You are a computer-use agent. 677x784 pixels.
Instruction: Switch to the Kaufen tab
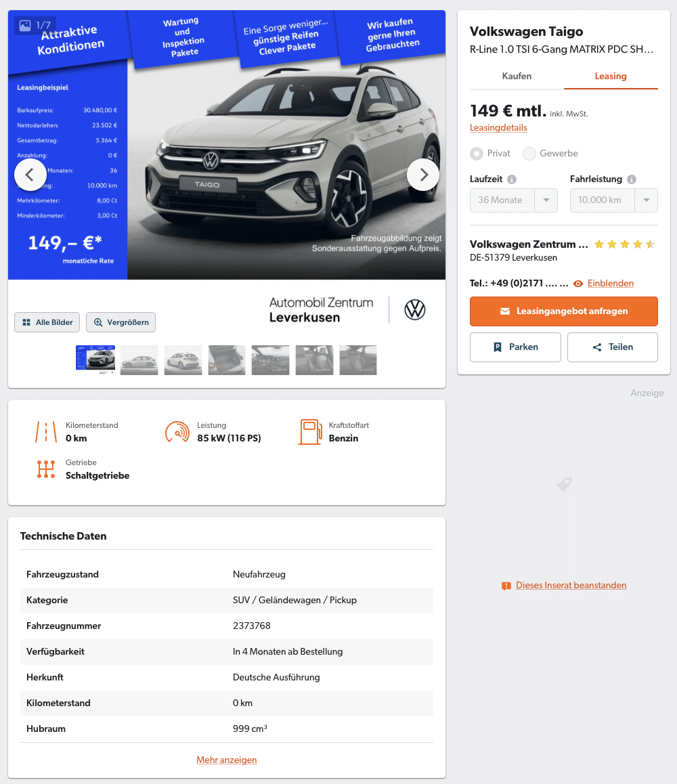(517, 77)
